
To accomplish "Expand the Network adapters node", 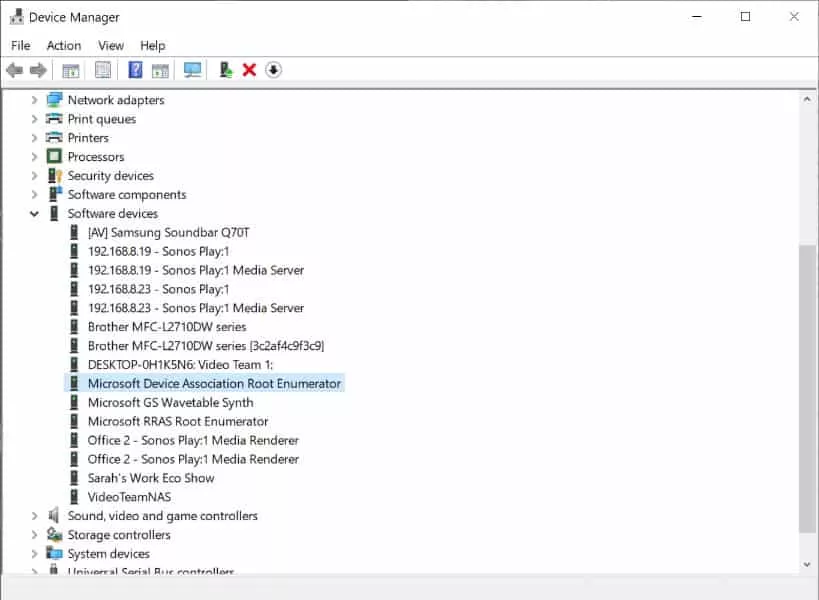I will pos(34,100).
